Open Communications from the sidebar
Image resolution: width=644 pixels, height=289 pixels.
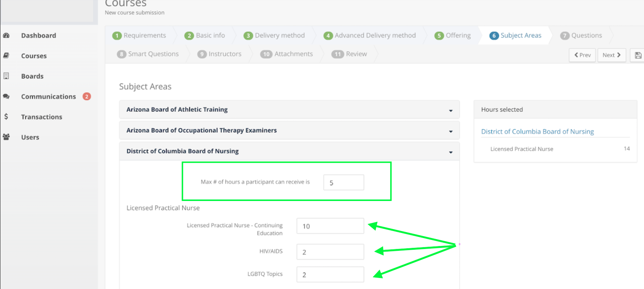(x=48, y=96)
